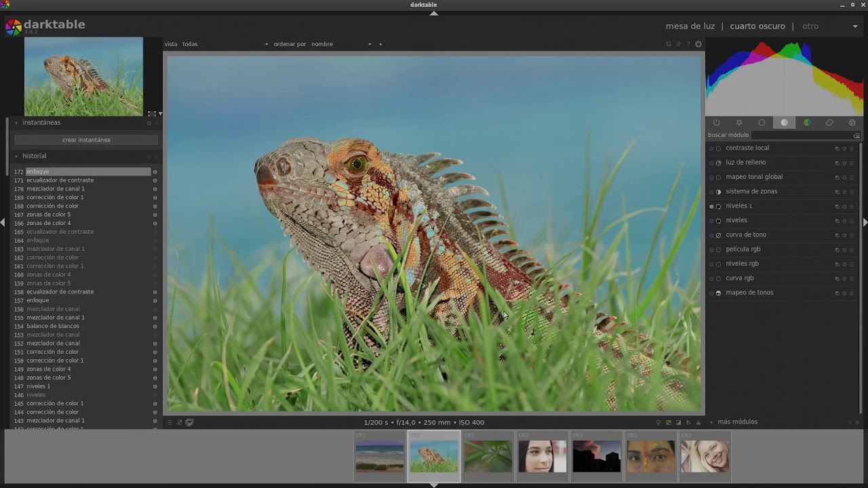
Task: Open otro views menu
Action: click(x=810, y=26)
